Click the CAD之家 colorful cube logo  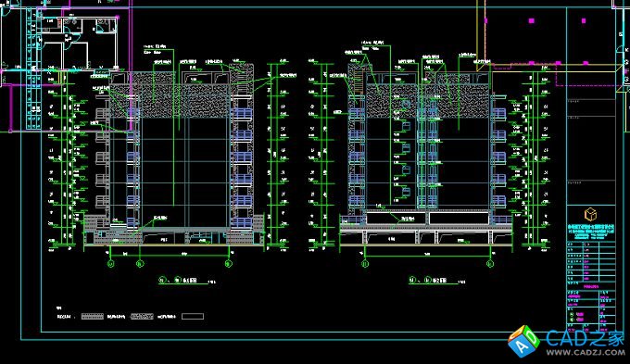pos(523,342)
